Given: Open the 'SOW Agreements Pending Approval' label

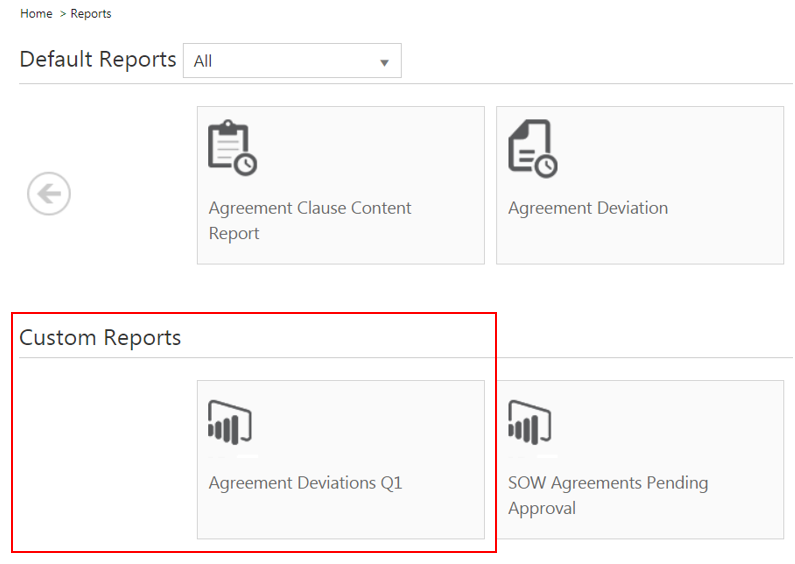Looking at the screenshot, I should (x=608, y=495).
